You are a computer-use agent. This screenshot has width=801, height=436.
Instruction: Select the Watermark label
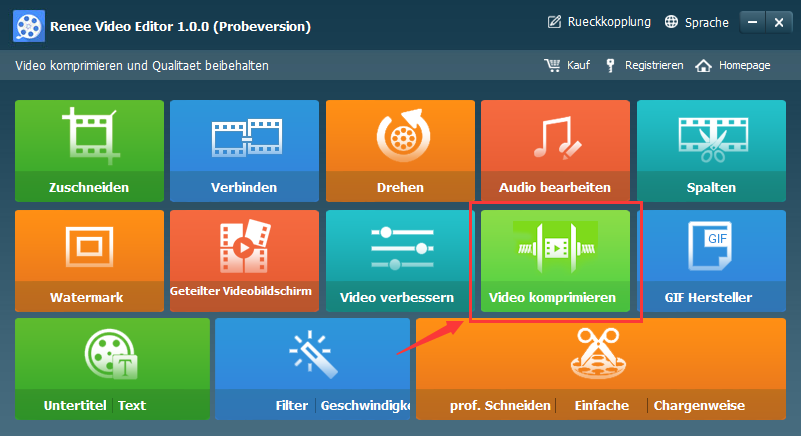pos(87,297)
